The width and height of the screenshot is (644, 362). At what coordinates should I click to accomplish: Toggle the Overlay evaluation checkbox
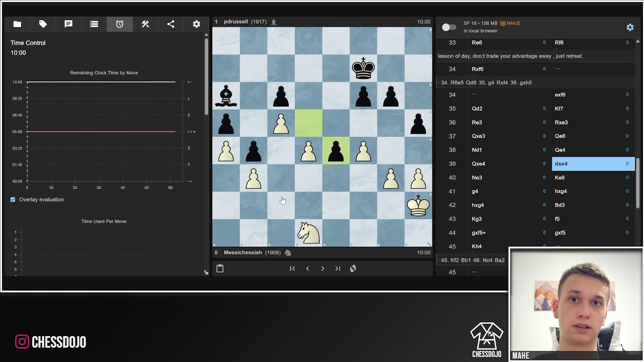(13, 200)
